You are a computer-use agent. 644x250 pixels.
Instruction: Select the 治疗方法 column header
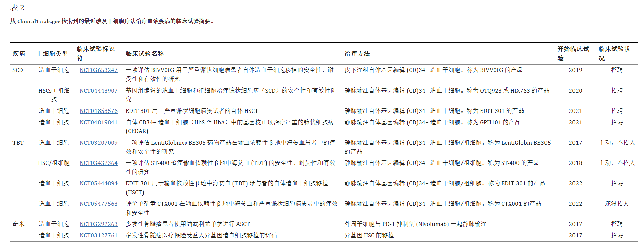357,54
